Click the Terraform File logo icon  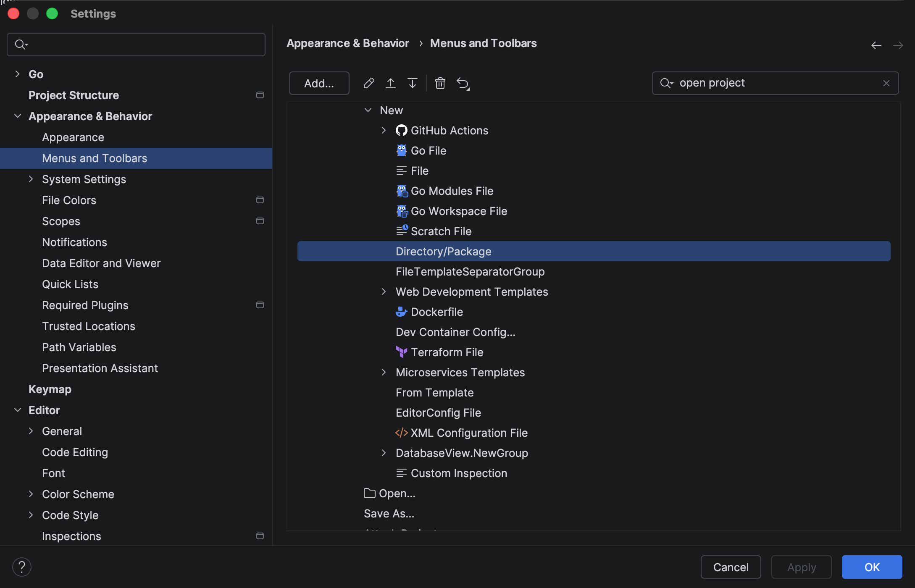click(402, 352)
